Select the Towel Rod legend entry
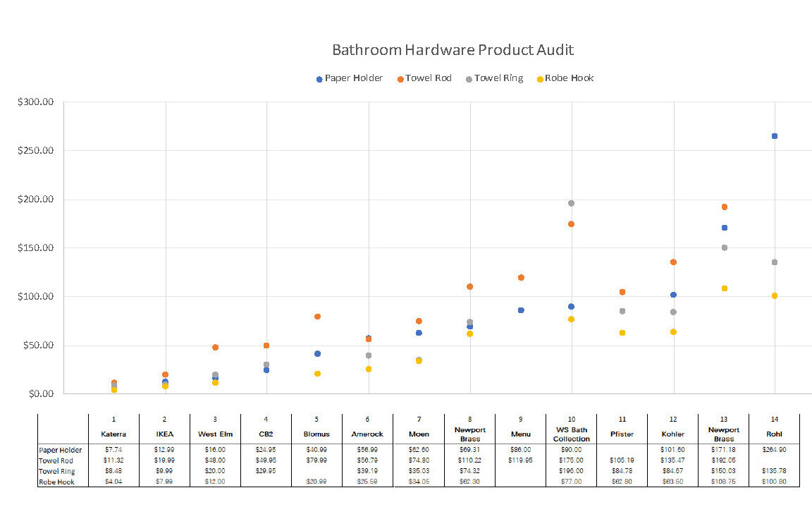The image size is (812, 507). pyautogui.click(x=424, y=78)
